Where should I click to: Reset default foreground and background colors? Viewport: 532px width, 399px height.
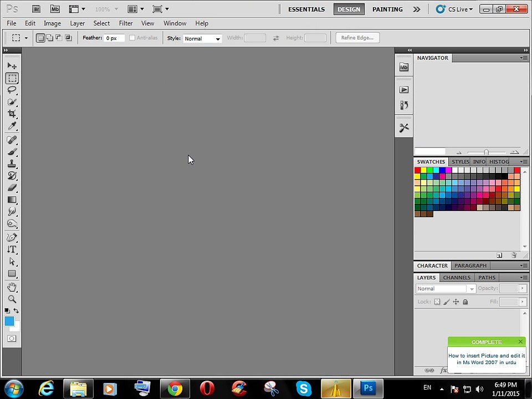(x=7, y=310)
